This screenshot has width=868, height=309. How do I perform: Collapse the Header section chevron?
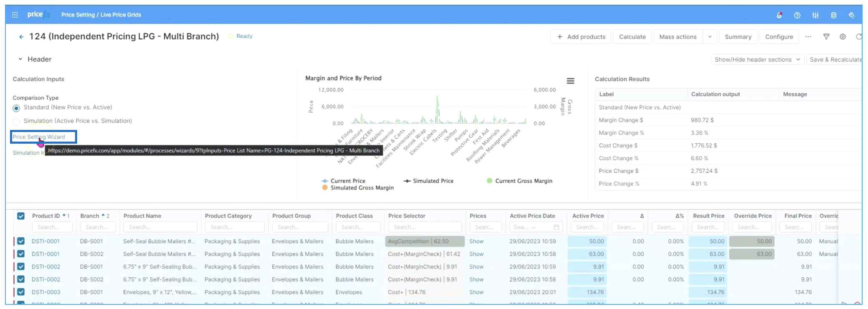(x=20, y=59)
